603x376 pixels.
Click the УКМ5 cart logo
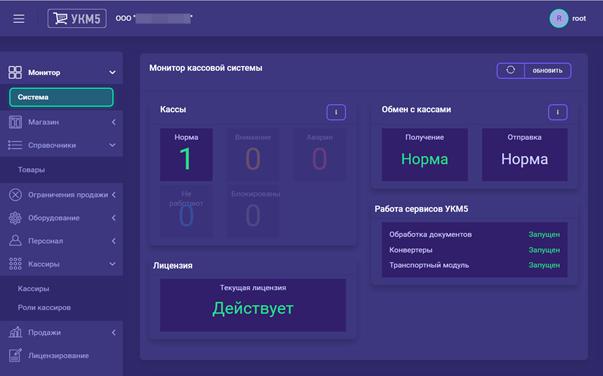click(x=77, y=18)
